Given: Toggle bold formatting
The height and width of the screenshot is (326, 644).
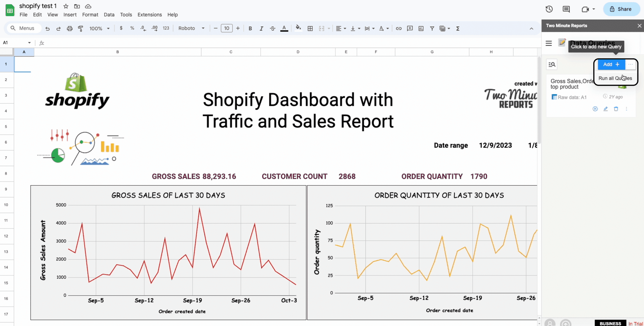Looking at the screenshot, I should 250,29.
